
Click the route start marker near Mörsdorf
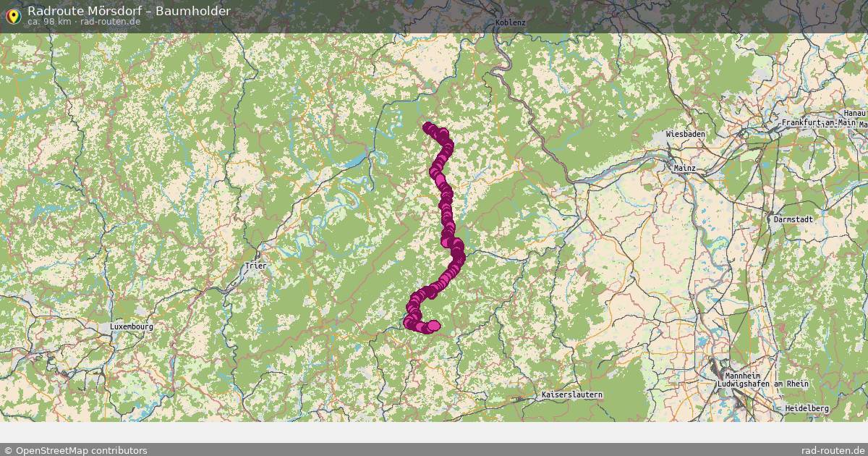click(427, 126)
